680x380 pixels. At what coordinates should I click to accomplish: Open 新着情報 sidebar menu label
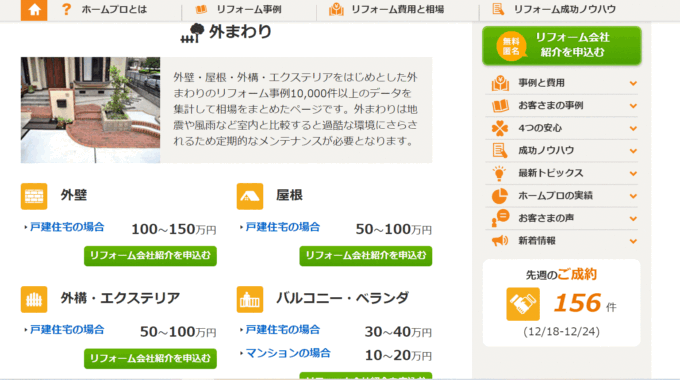click(537, 241)
